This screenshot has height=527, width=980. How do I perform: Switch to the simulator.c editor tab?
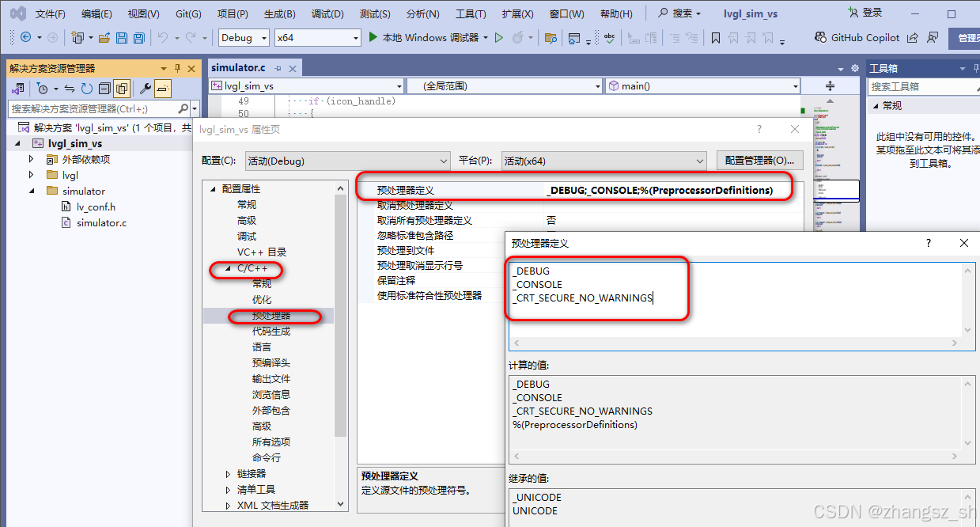point(238,68)
